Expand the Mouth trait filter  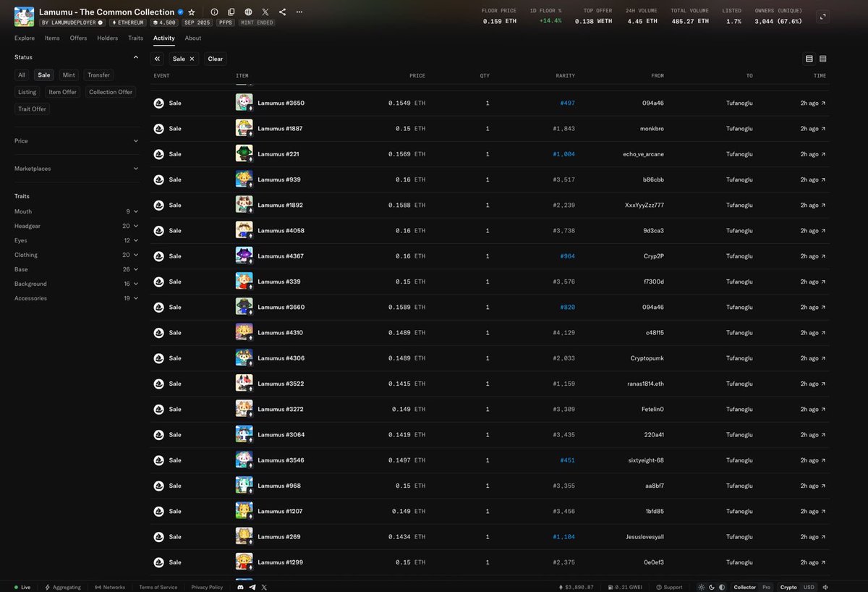click(77, 211)
